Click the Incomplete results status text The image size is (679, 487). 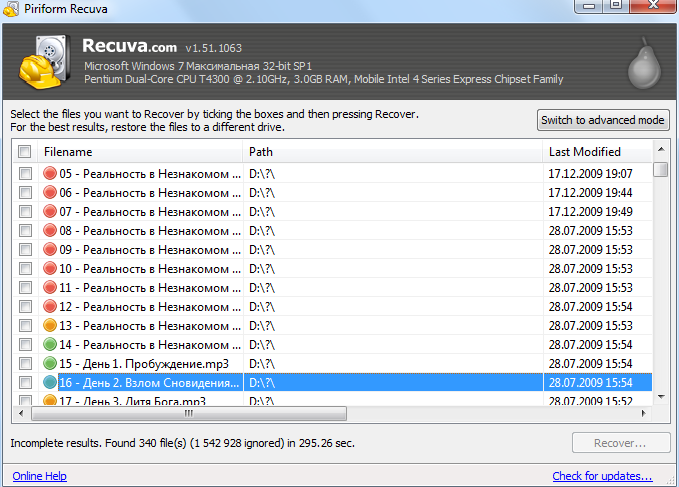coord(182,443)
